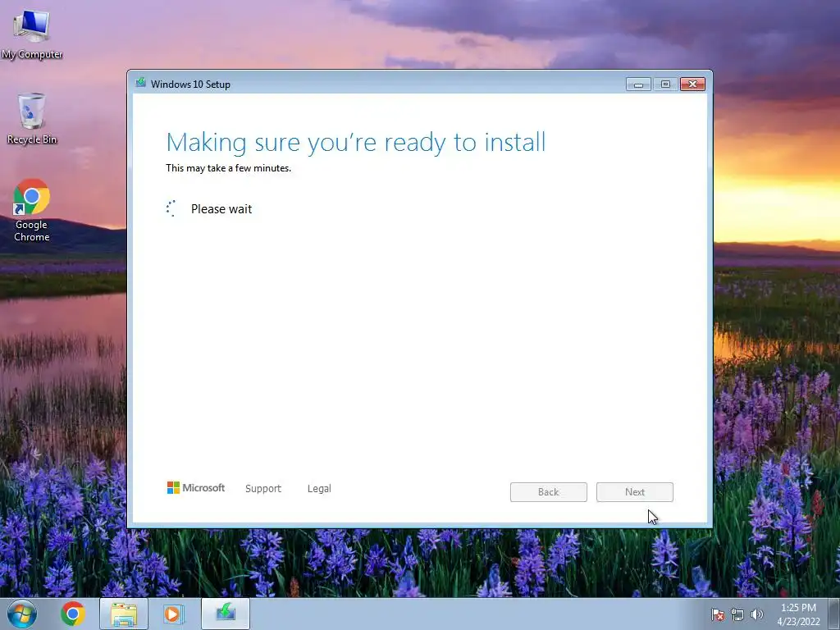Open the Legal link
Viewport: 840px width, 630px height.
[319, 489]
